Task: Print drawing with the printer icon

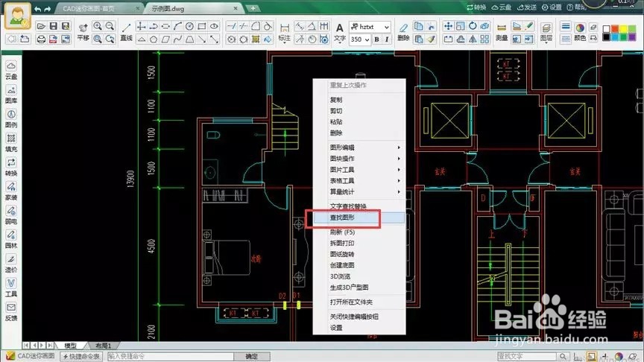Action: coord(41,39)
